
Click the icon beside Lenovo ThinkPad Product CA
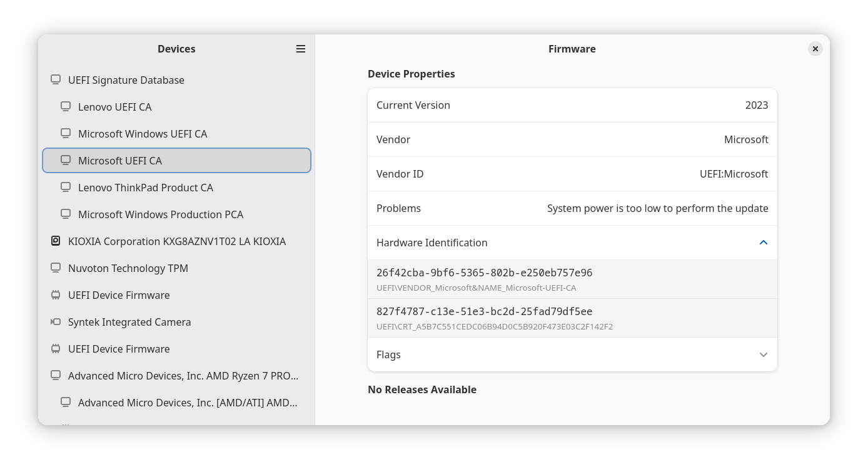[66, 188]
